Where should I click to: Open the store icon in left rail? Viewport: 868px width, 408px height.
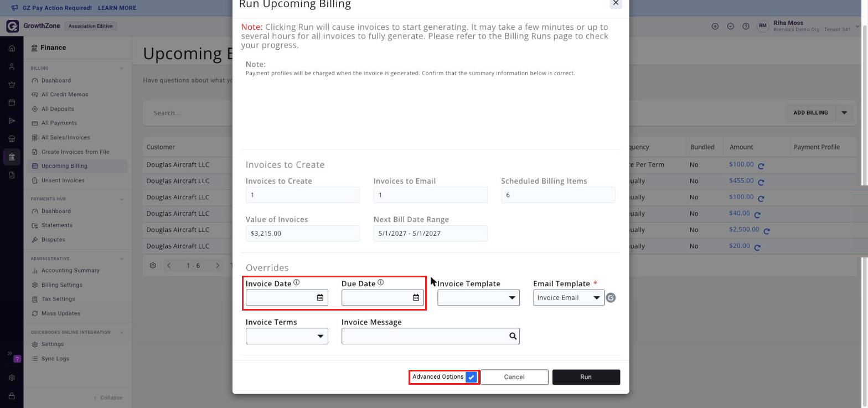tap(12, 139)
